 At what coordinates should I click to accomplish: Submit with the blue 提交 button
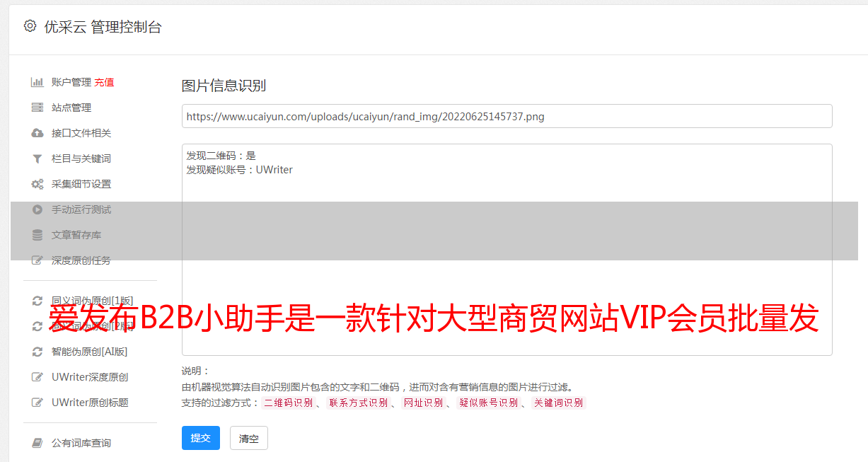(201, 438)
